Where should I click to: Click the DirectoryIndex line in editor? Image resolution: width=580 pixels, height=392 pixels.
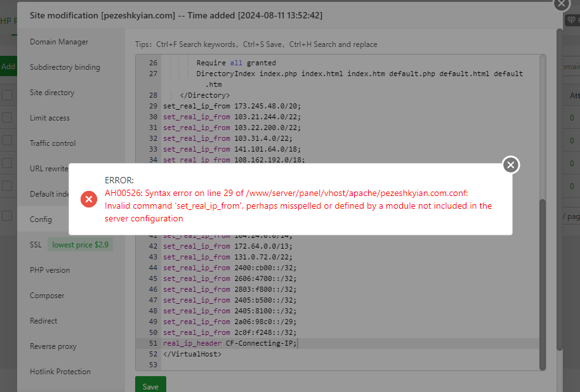[360, 74]
